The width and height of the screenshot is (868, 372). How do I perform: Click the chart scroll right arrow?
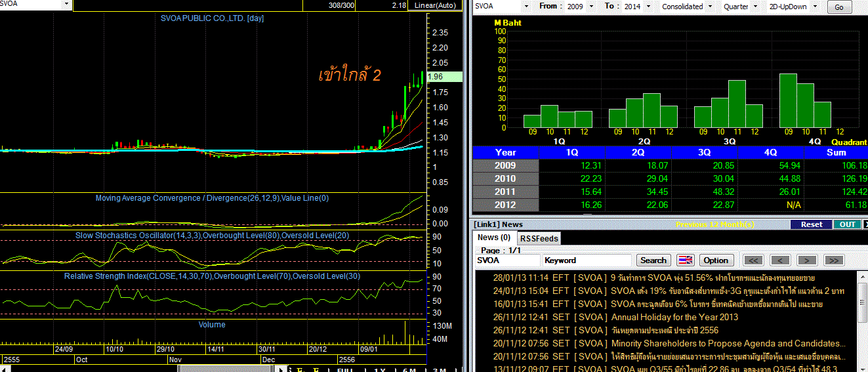281,369
